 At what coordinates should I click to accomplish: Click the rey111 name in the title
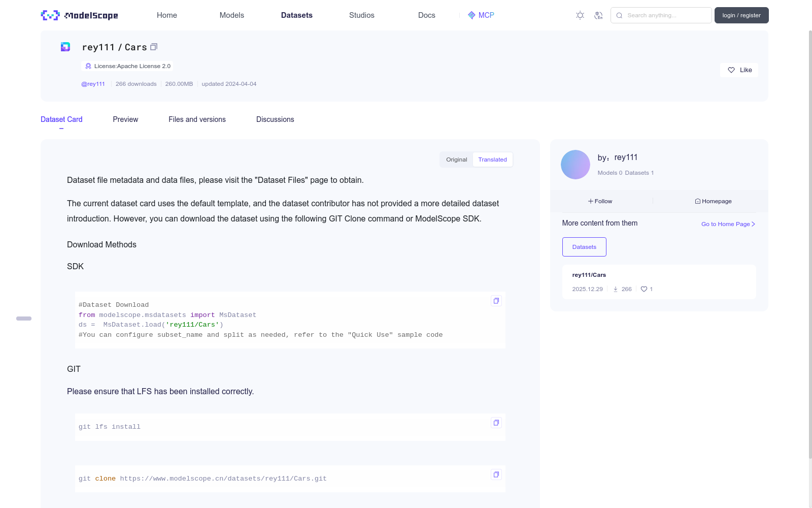click(98, 47)
